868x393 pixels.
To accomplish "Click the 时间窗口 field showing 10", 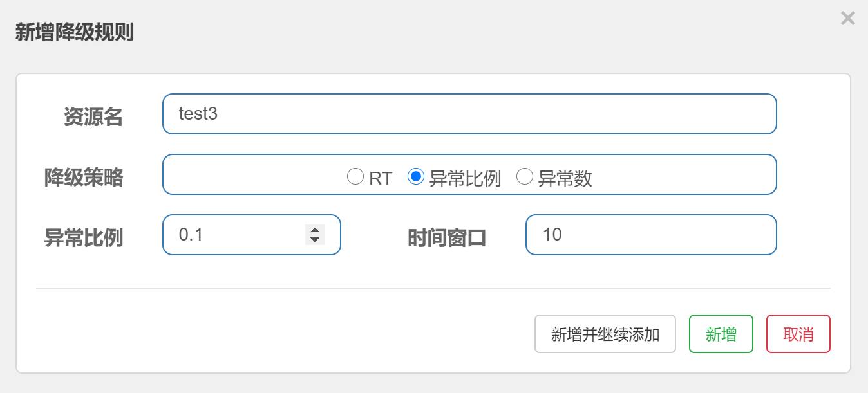I will click(x=651, y=235).
